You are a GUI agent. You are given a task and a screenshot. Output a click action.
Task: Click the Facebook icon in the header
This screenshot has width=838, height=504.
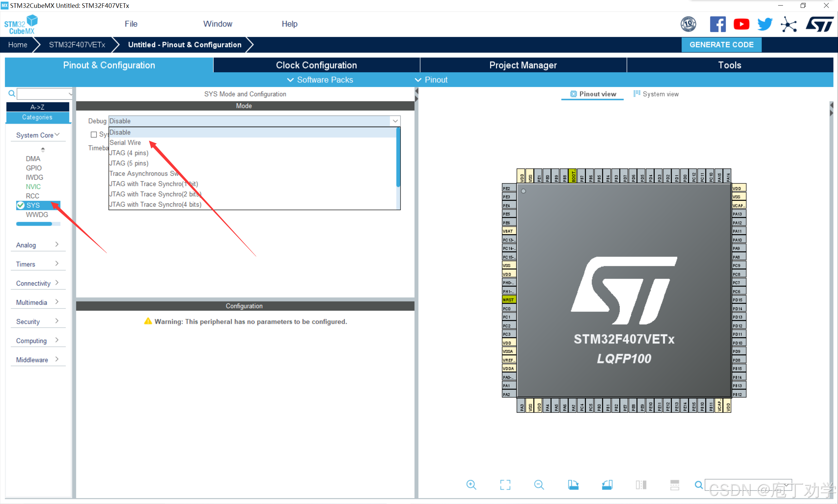tap(718, 24)
